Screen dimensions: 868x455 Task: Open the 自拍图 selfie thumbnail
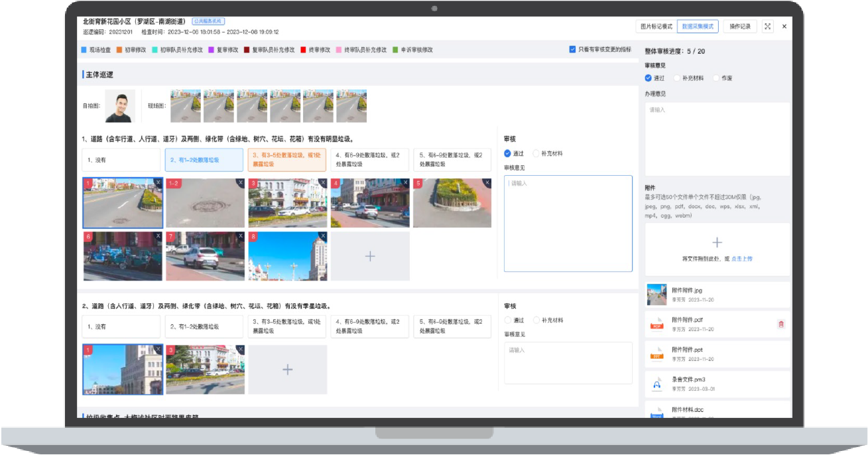(120, 106)
